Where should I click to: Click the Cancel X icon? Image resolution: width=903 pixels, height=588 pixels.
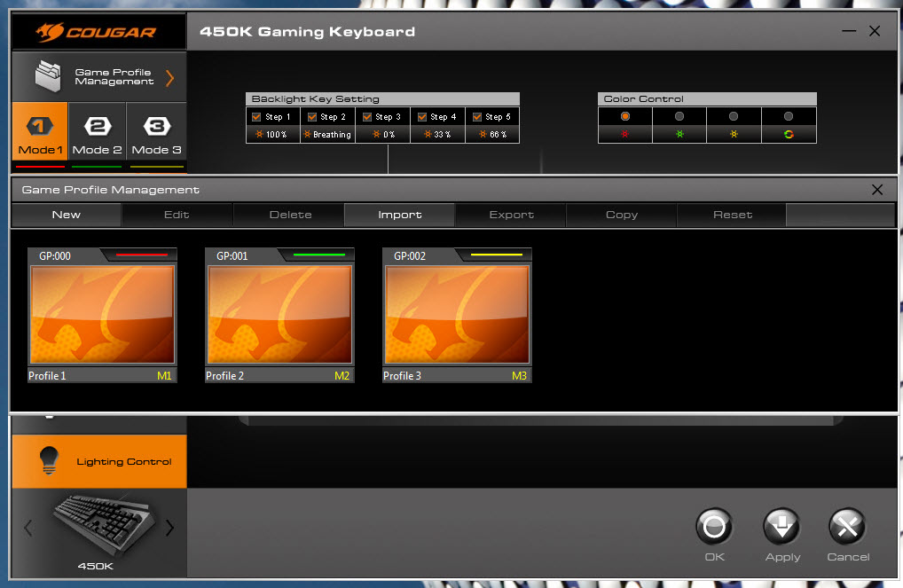click(x=847, y=526)
